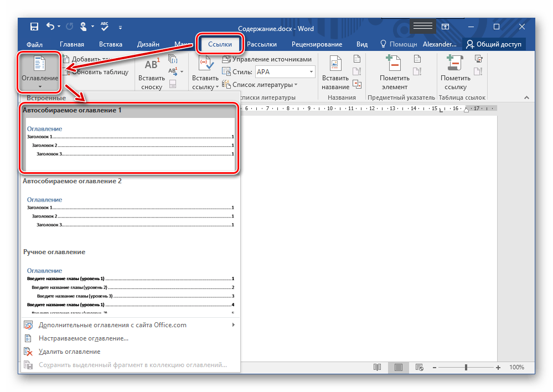Open the Alexander account menu
This screenshot has width=553, height=392.
tap(440, 44)
